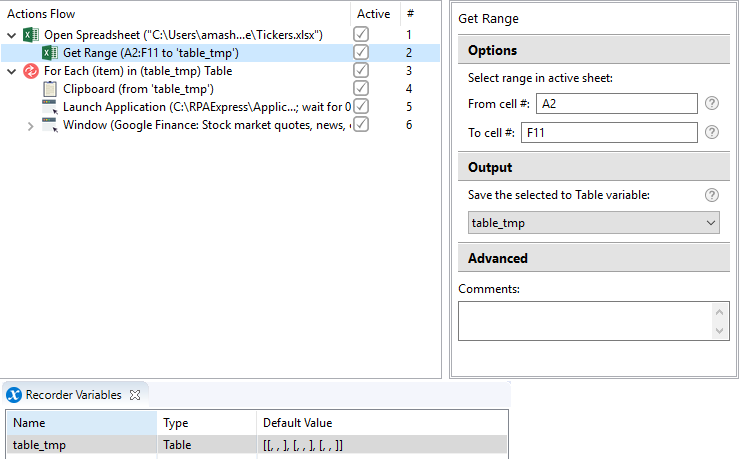Click the Excel icon beside Open Spreadsheet
The height and width of the screenshot is (459, 739).
(31, 35)
